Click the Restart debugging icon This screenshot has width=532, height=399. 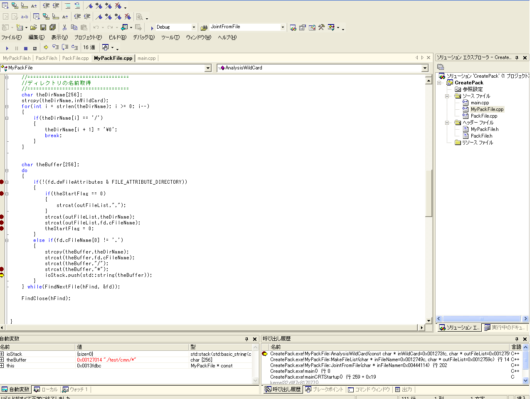tap(35, 48)
